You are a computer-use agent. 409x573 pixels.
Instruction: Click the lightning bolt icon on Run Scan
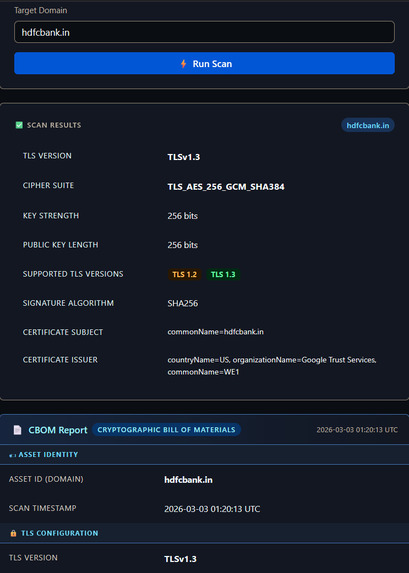pyautogui.click(x=183, y=64)
